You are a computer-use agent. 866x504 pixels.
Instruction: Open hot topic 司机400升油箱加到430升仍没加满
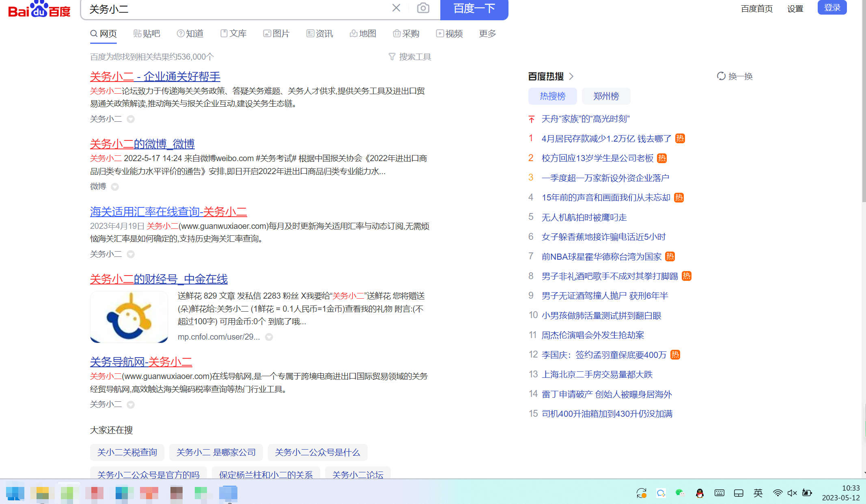[x=607, y=414]
